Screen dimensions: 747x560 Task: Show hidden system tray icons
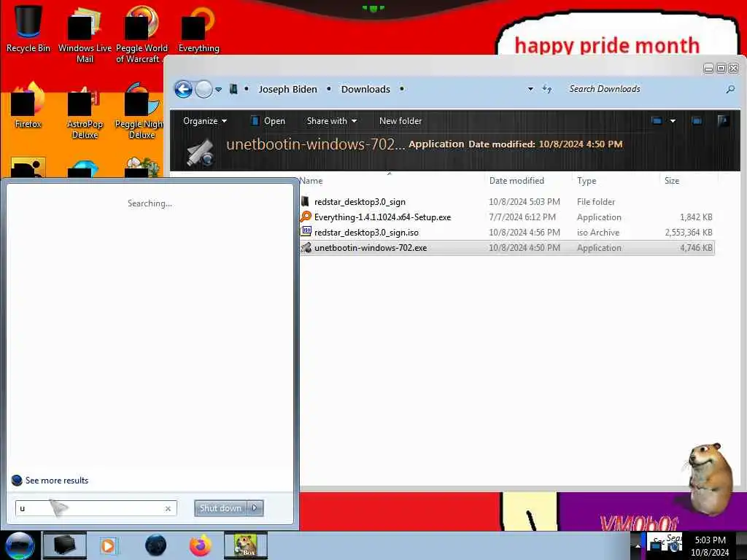click(x=637, y=545)
